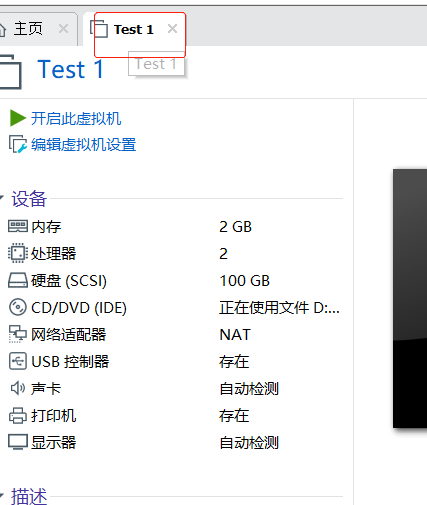
Task: Close the 主页 home tab
Action: point(63,29)
